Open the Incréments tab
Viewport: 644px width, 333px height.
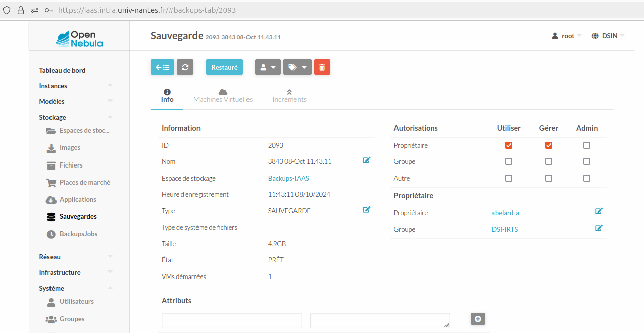(289, 95)
